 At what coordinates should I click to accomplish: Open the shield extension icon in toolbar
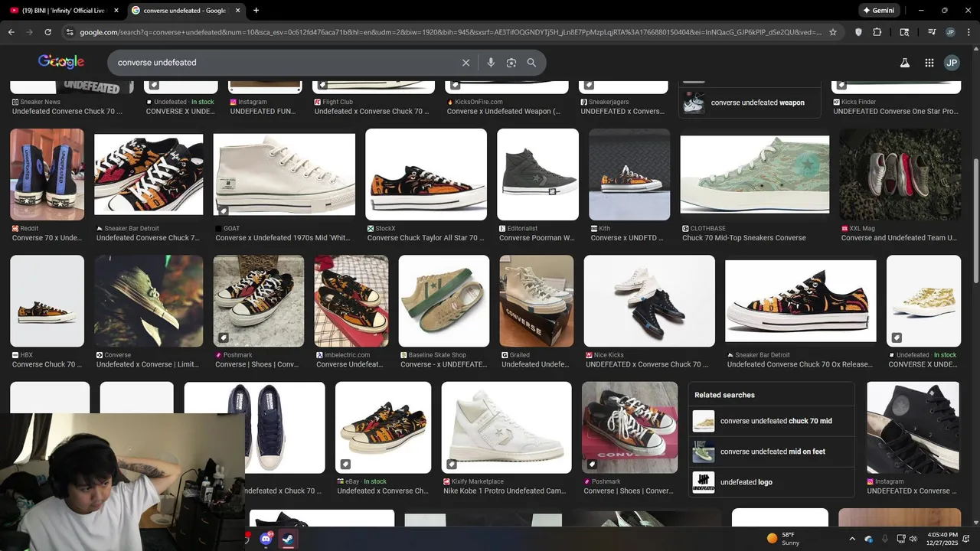coord(858,32)
